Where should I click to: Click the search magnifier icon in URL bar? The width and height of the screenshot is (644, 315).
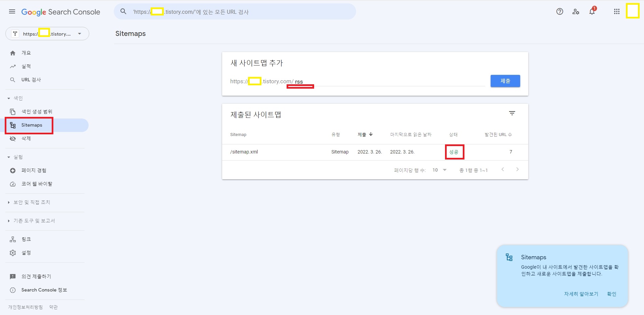123,12
